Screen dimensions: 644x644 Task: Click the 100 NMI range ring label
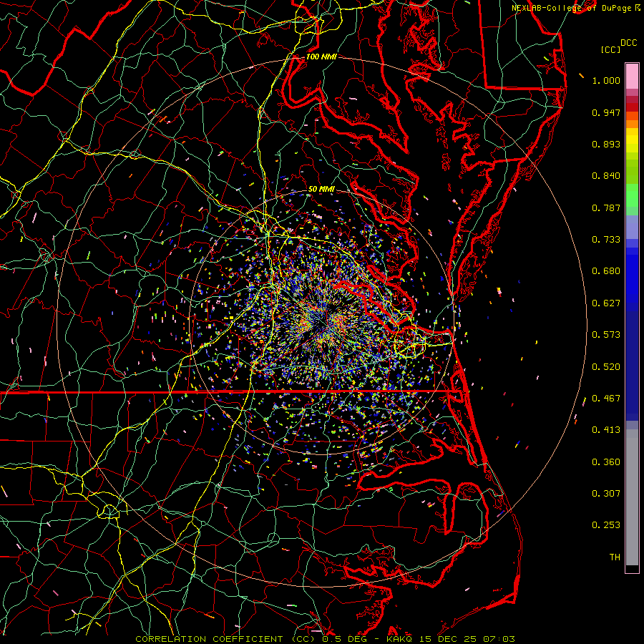click(321, 57)
